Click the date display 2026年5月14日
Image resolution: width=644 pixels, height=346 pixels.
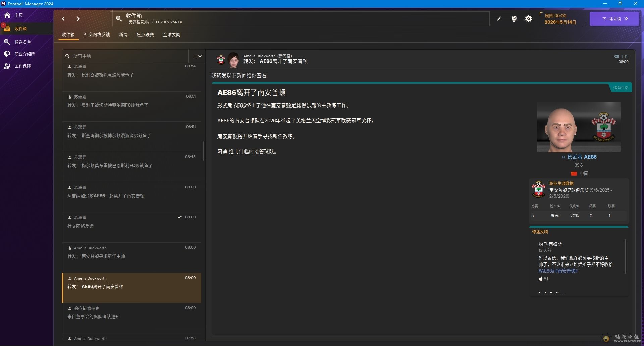click(x=560, y=22)
